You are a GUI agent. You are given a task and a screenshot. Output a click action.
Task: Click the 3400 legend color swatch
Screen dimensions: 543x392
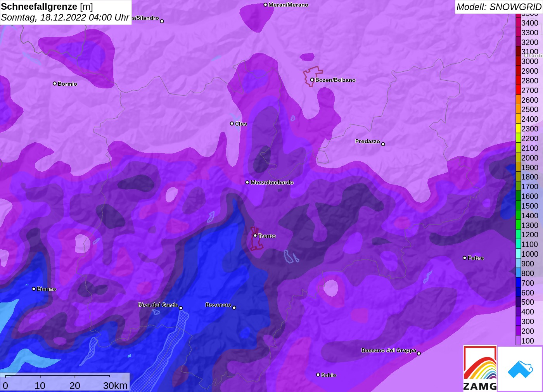pos(518,23)
